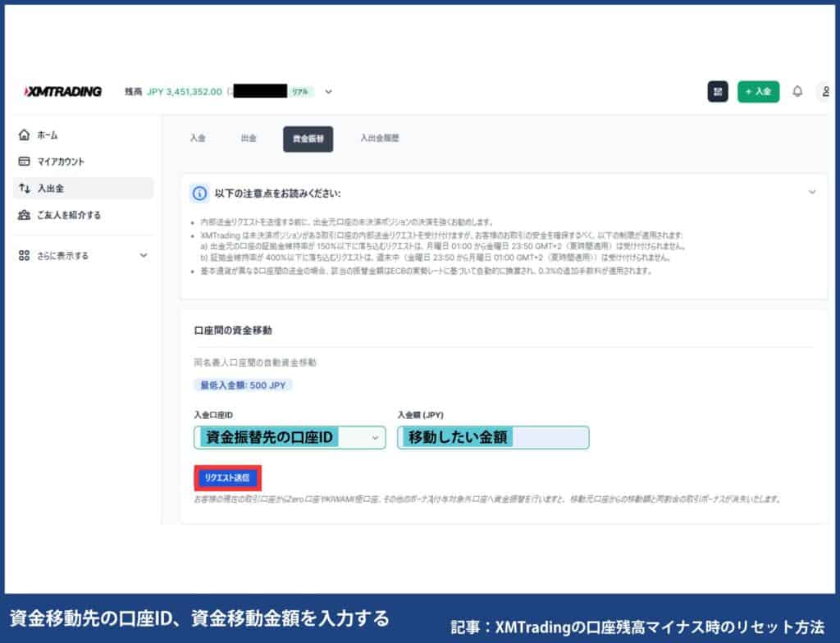Click the リクエスト送信 submit button
This screenshot has width=840, height=643.
click(228, 477)
